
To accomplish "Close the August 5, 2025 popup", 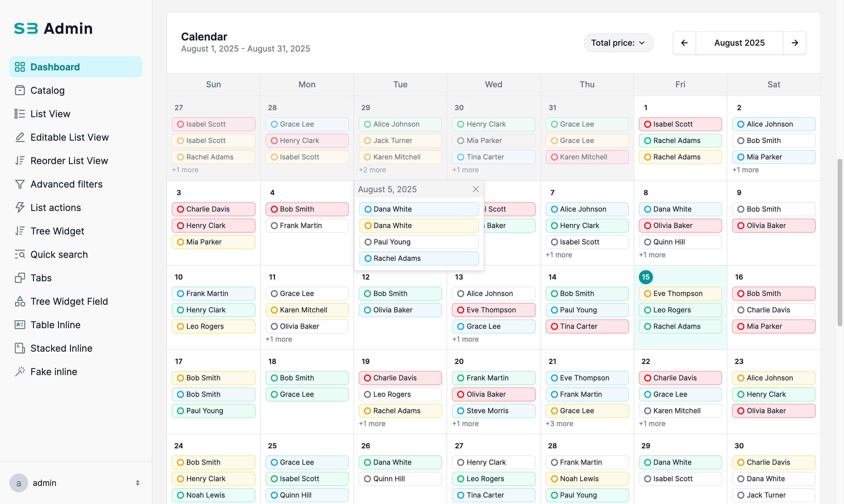I will coord(476,189).
